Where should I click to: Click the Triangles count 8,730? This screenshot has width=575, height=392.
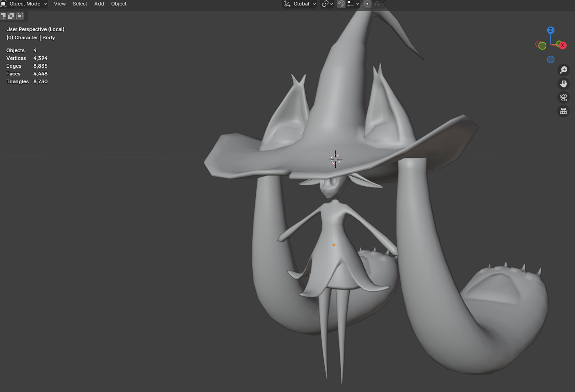pos(40,81)
